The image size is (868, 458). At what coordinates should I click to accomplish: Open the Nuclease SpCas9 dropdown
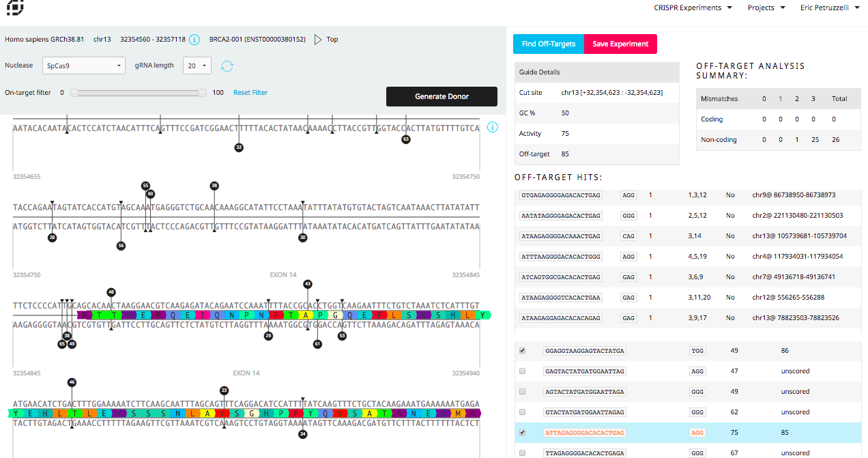pyautogui.click(x=83, y=66)
